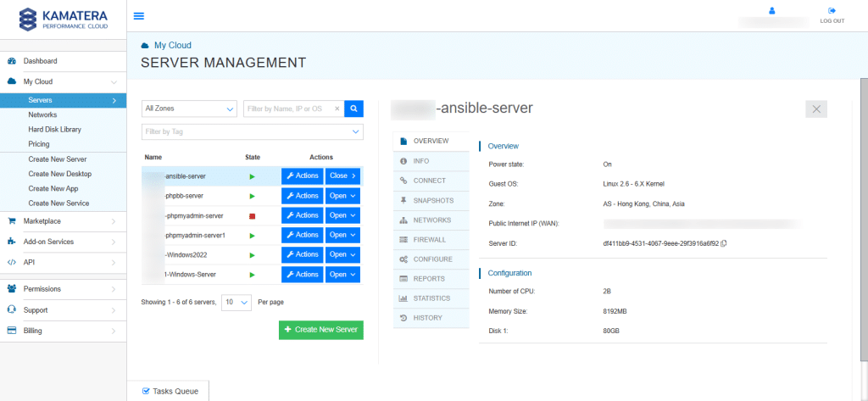Expand the Support sidebar chevron
Image resolution: width=868 pixels, height=401 pixels.
click(x=114, y=310)
